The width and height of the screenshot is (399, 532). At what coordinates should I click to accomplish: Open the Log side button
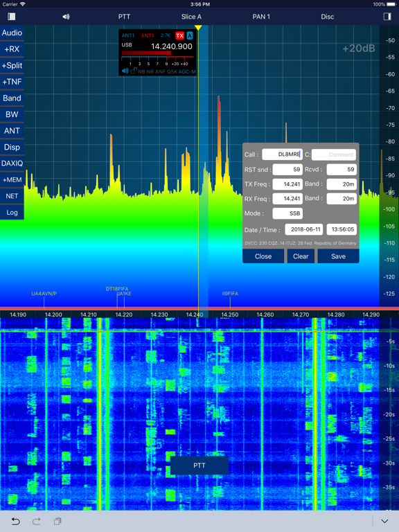[12, 213]
